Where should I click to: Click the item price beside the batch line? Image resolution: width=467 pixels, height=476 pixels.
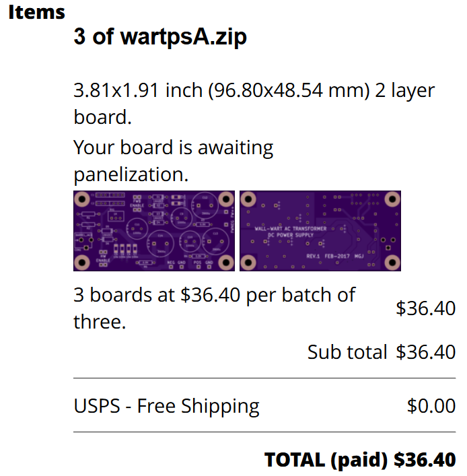pyautogui.click(x=425, y=308)
